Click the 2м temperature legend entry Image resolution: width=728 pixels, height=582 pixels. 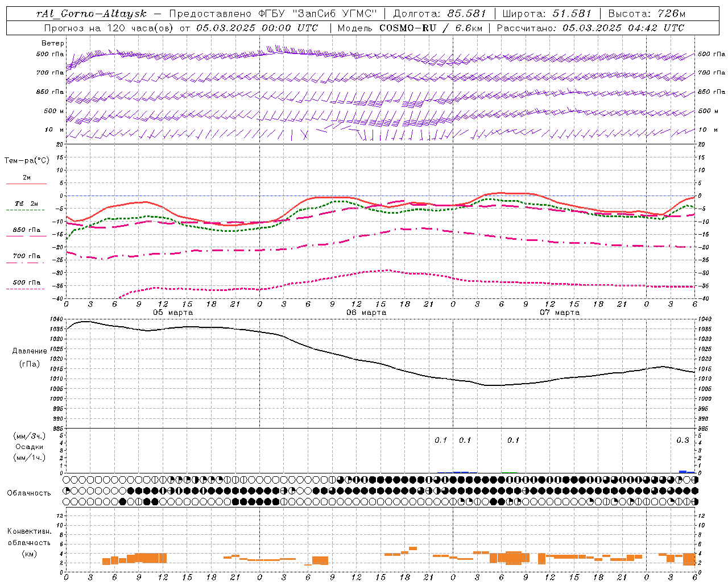pos(26,178)
